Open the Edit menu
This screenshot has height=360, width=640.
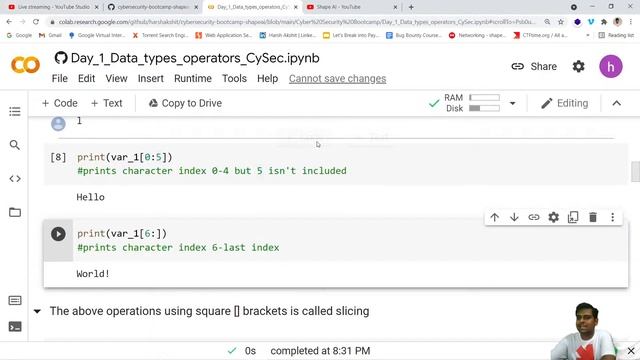tap(87, 78)
